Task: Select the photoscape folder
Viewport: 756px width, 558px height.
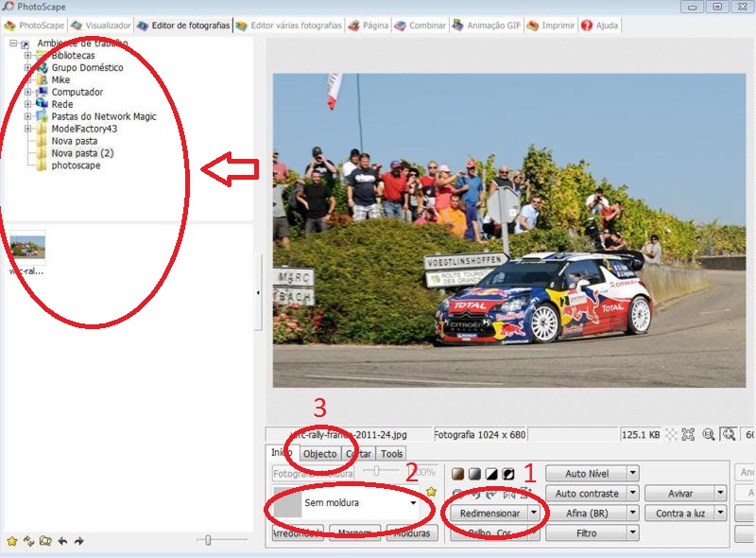Action: click(x=76, y=166)
